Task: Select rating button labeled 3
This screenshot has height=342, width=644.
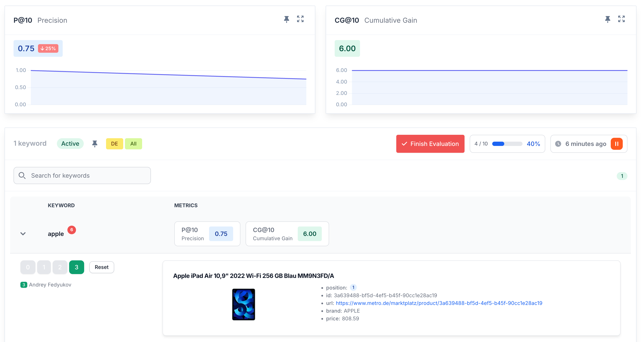Action: (76, 267)
